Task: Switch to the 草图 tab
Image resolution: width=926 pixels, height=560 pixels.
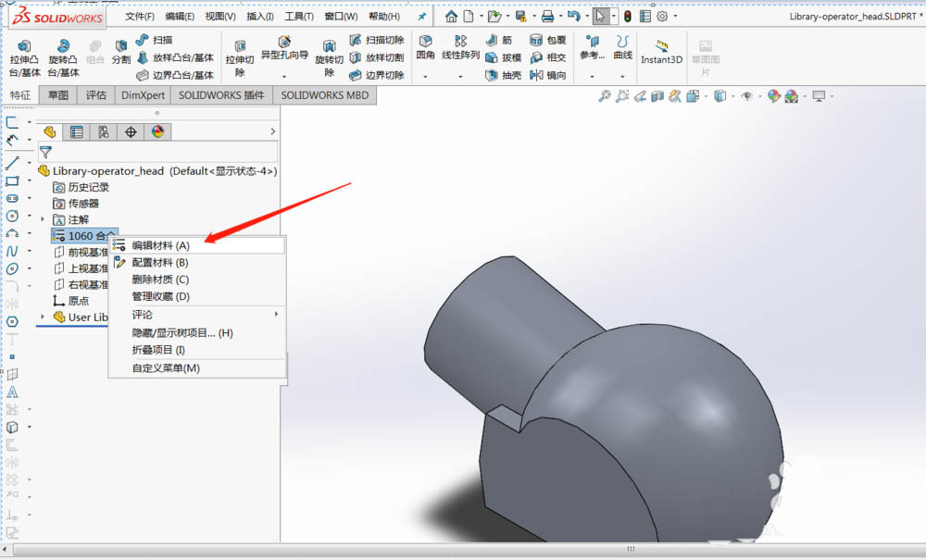Action: [x=57, y=95]
